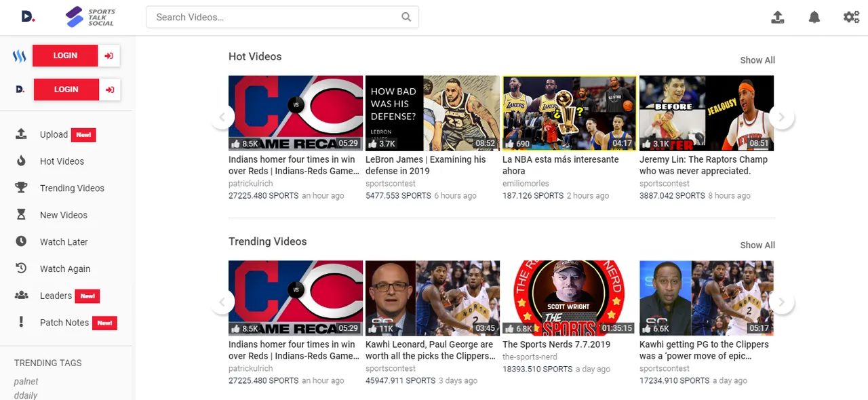Open the Sports Talk Social logo
The height and width of the screenshot is (400, 868).
(x=91, y=18)
